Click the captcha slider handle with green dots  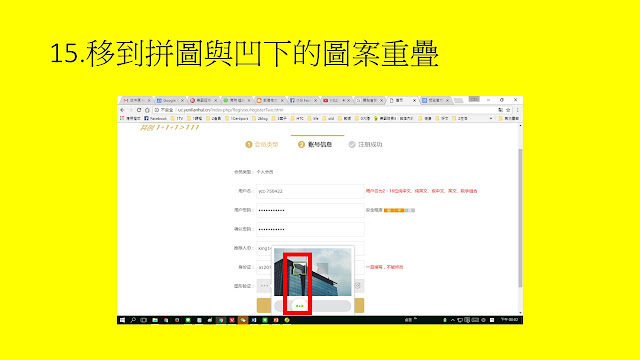[300, 306]
